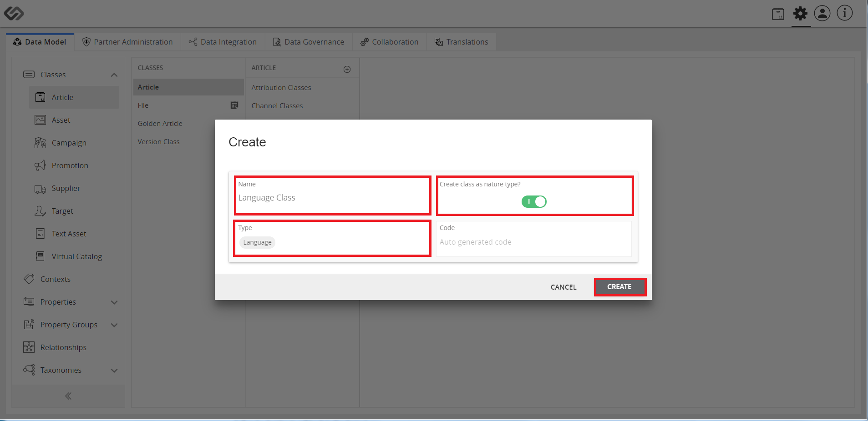Click the Promotion megaphone icon
This screenshot has height=421, width=868.
[40, 165]
